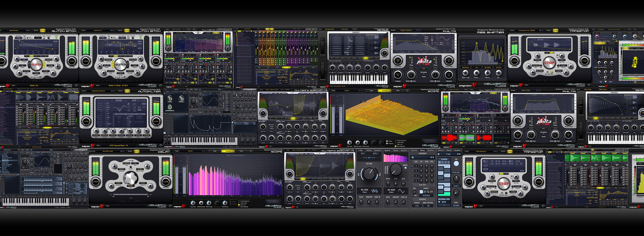The height and width of the screenshot is (236, 644).
Task: Open Curves tab above STOP in Gate Rhythmix Tapestop
Action: (506, 174)
